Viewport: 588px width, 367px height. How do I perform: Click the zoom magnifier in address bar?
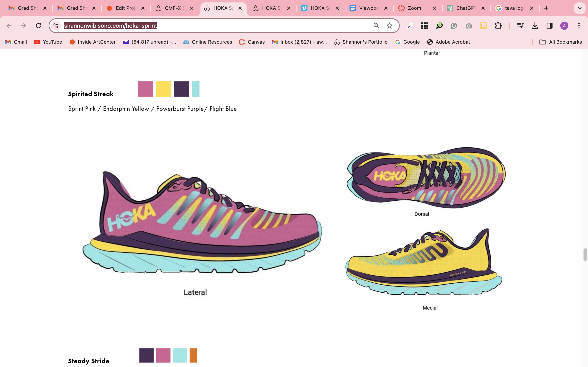376,26
